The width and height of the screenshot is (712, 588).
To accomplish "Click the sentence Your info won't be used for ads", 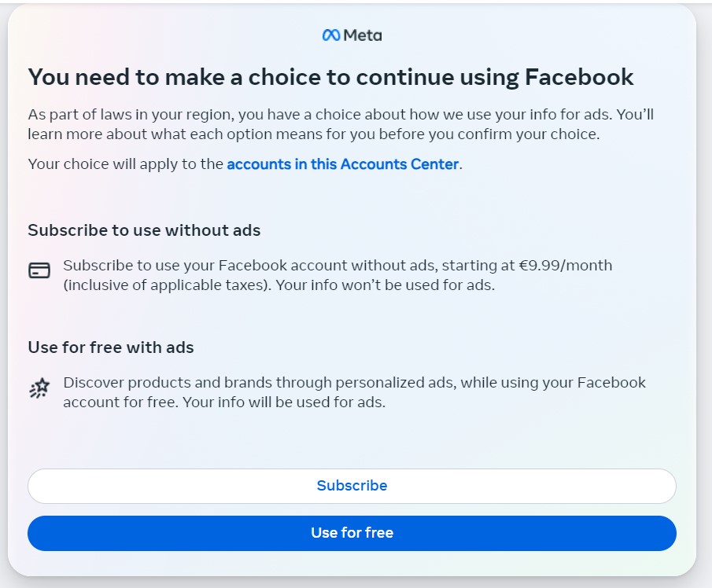I will (x=386, y=285).
